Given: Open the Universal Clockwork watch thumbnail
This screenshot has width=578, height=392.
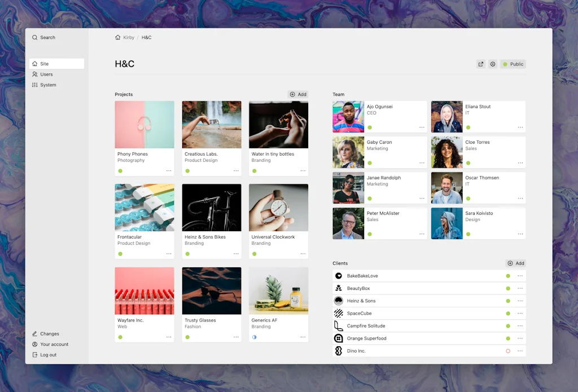Looking at the screenshot, I should (x=278, y=208).
